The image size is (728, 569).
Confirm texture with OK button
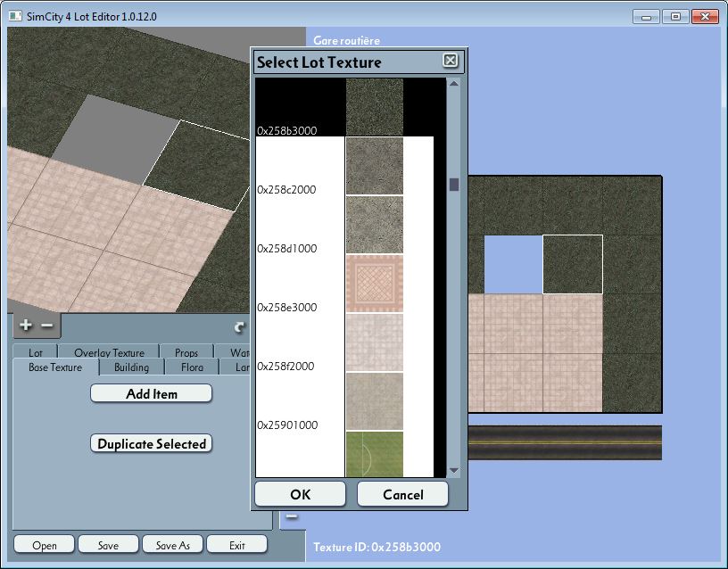(x=301, y=494)
